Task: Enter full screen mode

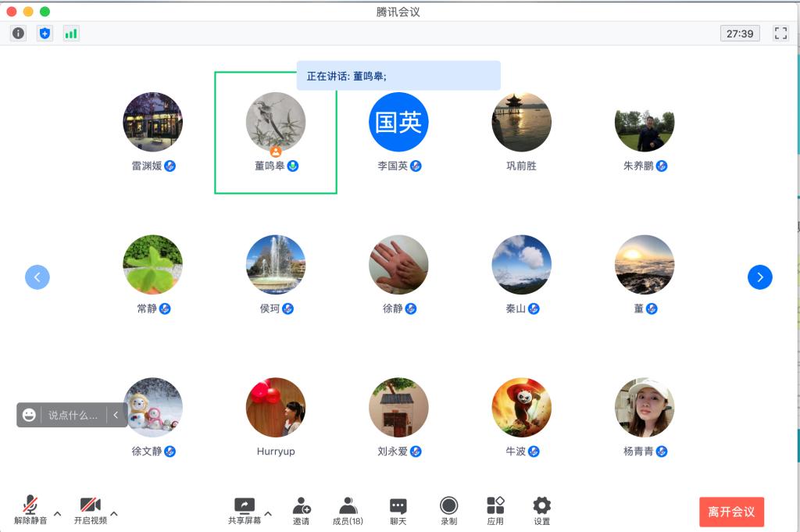Action: (x=780, y=34)
